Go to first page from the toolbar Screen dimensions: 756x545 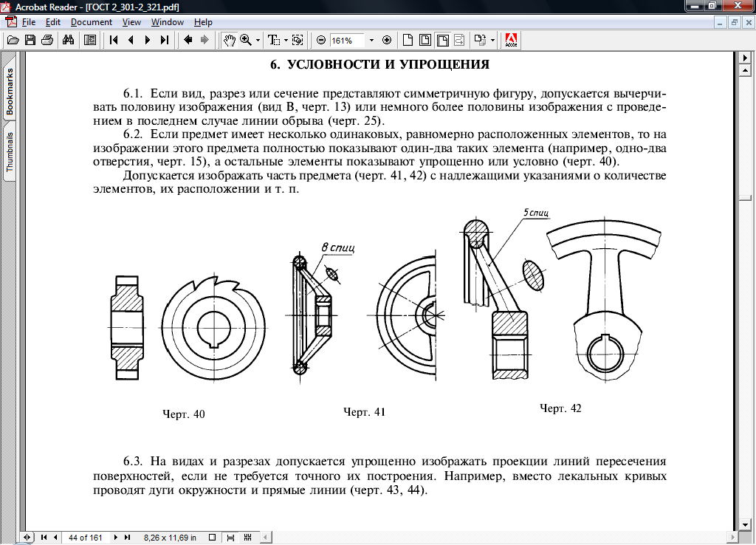(x=114, y=41)
